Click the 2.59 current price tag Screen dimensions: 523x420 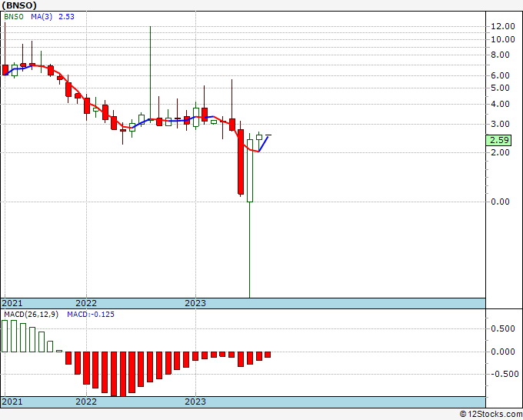498,140
